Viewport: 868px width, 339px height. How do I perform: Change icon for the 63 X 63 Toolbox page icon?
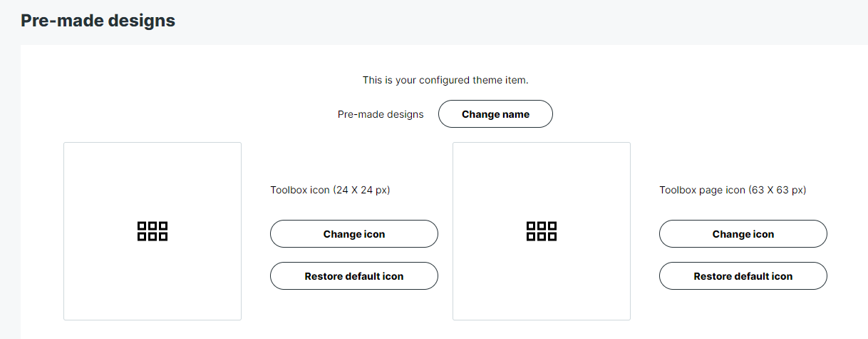coord(743,234)
